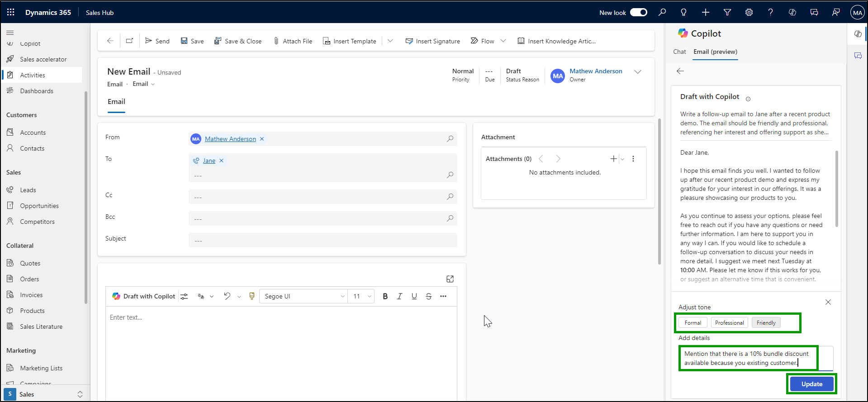The height and width of the screenshot is (402, 868).
Task: Click Save & Close
Action: pyautogui.click(x=238, y=41)
